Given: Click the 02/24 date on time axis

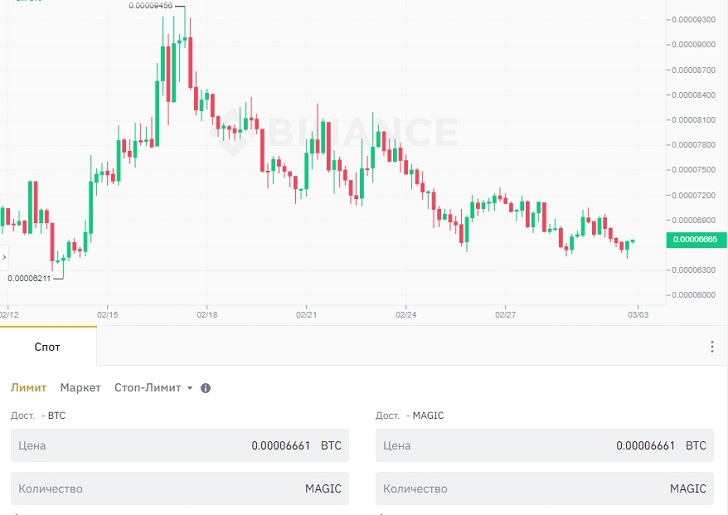Looking at the screenshot, I should [x=406, y=315].
